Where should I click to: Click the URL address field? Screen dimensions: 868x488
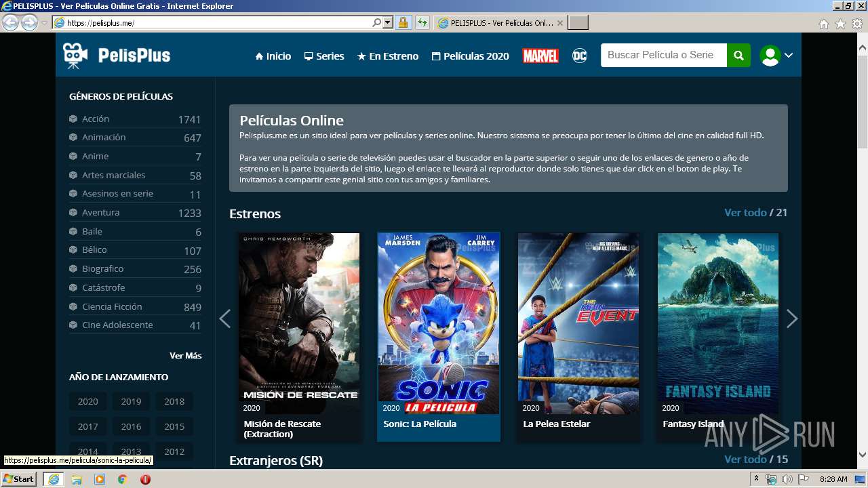[218, 22]
